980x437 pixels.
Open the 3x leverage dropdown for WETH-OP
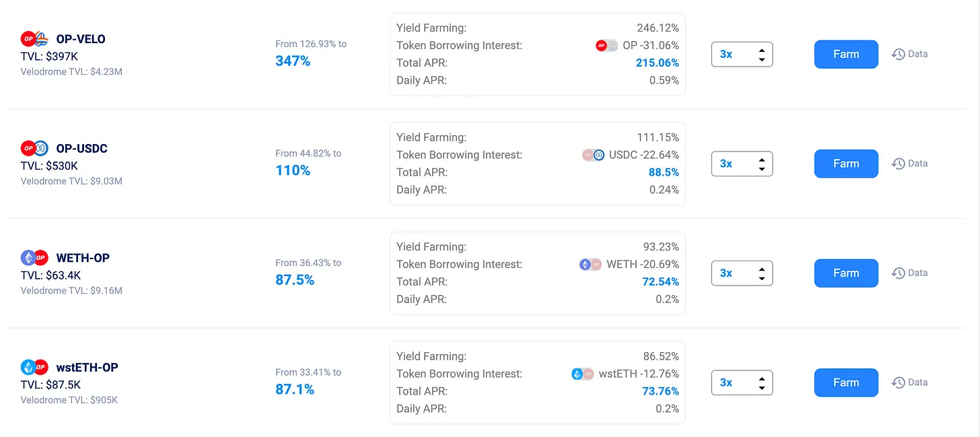tap(742, 273)
